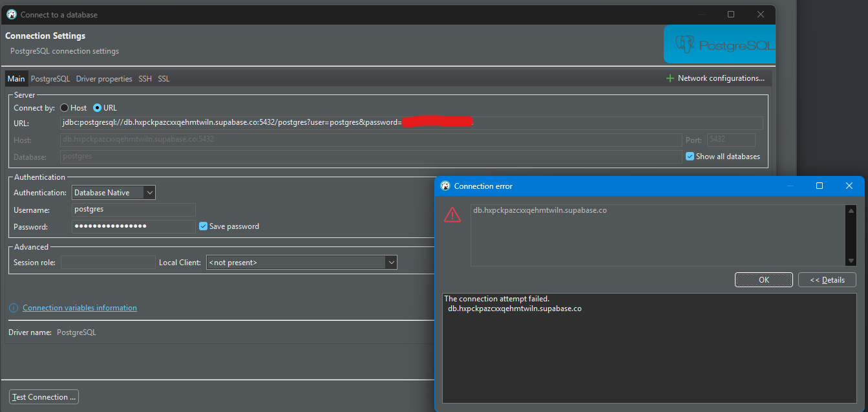The image size is (868, 412).
Task: Click "The connection attempt failed." text in details
Action: pyautogui.click(x=496, y=299)
